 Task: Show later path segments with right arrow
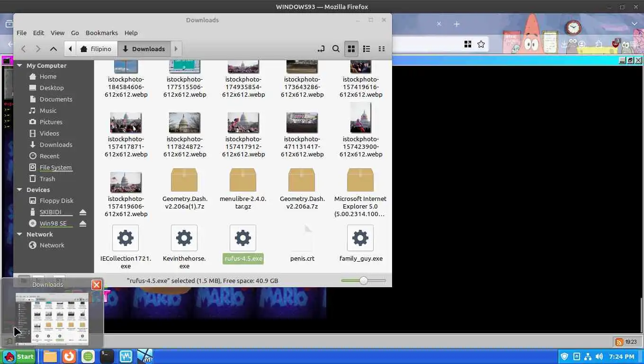click(176, 49)
